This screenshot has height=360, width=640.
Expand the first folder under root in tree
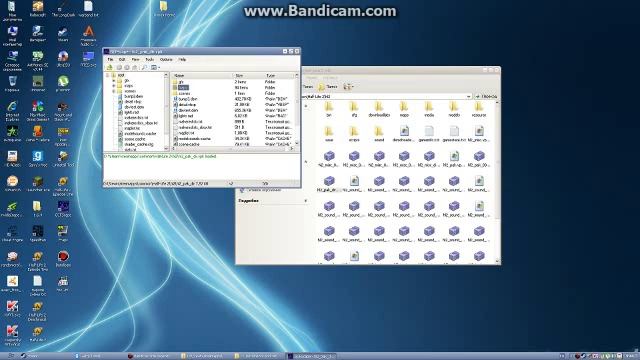pyautogui.click(x=114, y=81)
